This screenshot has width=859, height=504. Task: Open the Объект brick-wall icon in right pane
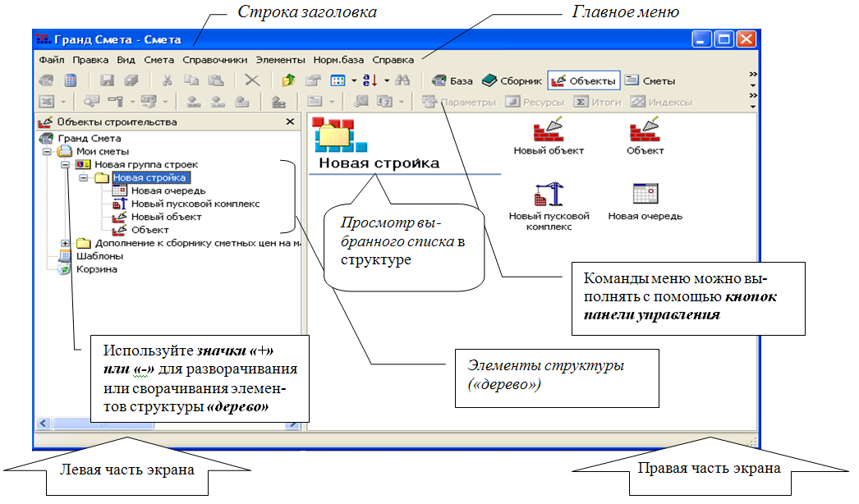point(645,137)
